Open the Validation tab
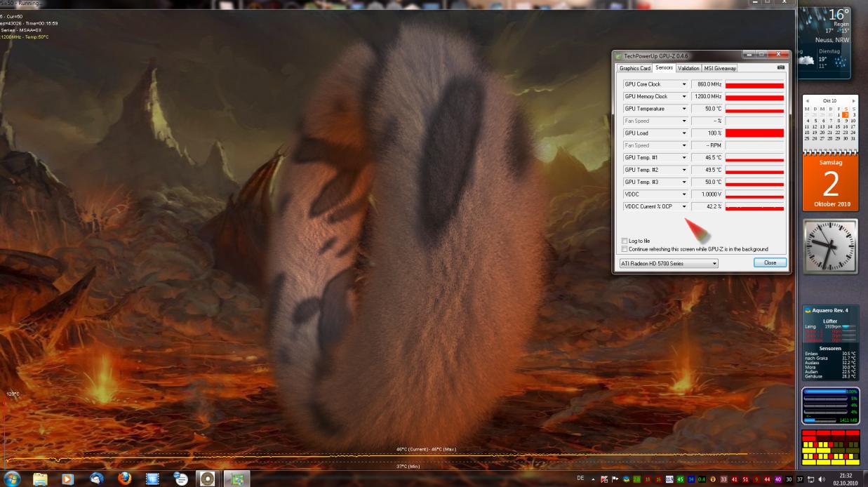 coord(688,68)
